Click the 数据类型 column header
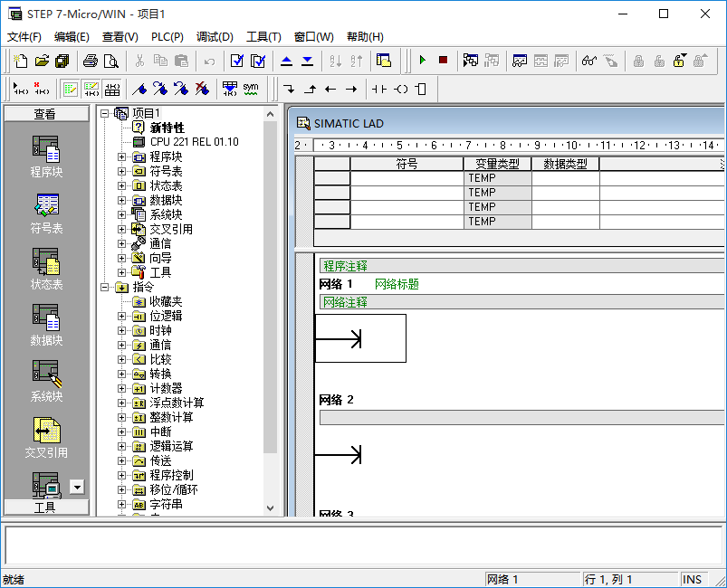 [x=565, y=164]
